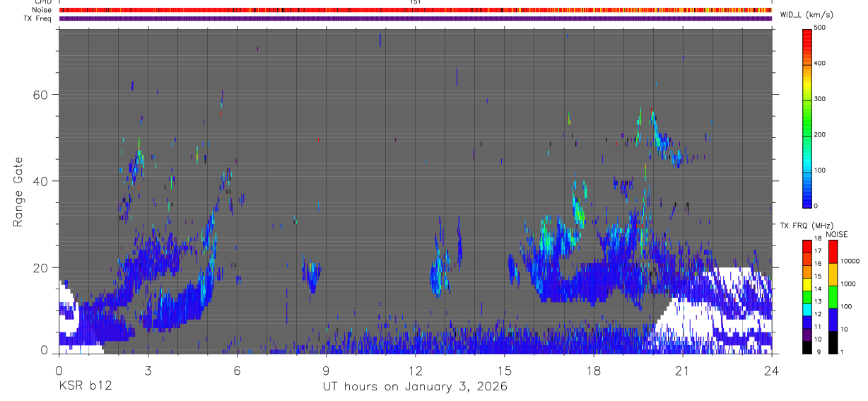
Task: Click the 9 label on TX FRQ scale
Action: pos(820,351)
